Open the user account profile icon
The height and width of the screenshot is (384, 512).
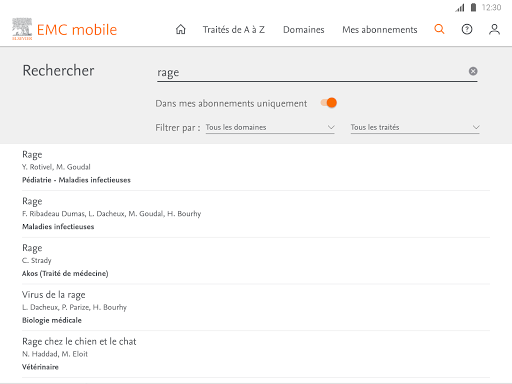click(494, 29)
